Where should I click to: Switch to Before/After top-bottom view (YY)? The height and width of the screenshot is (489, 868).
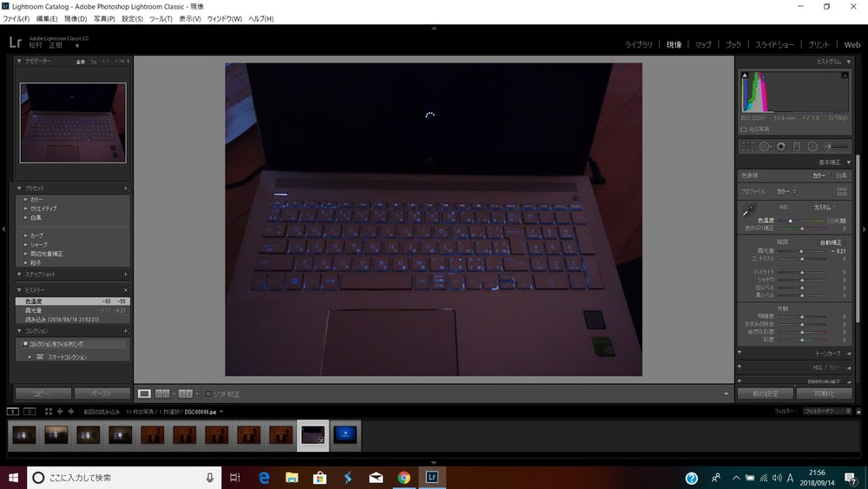coord(185,393)
